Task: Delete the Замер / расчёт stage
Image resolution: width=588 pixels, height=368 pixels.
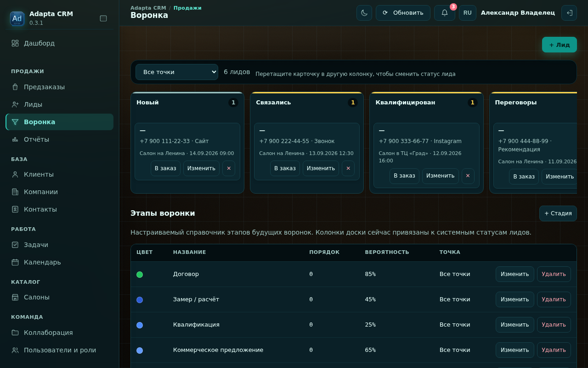Action: tap(554, 299)
